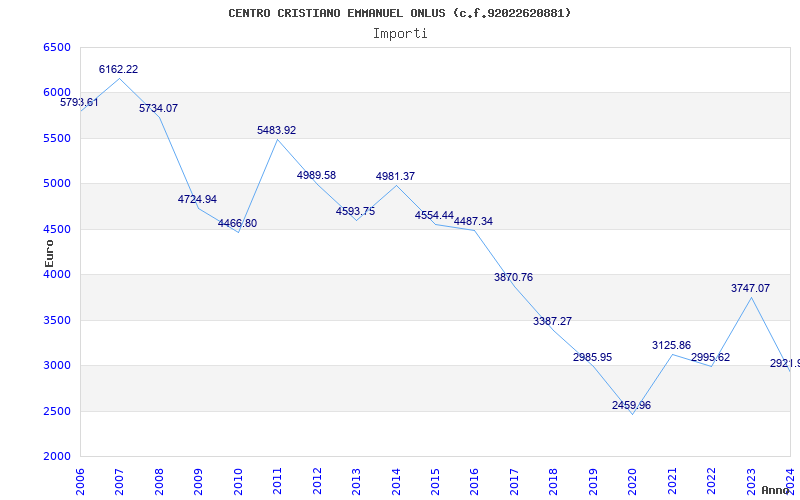The width and height of the screenshot is (800, 500).
Task: Click the x-axis year 2011
Action: pyautogui.click(x=277, y=481)
